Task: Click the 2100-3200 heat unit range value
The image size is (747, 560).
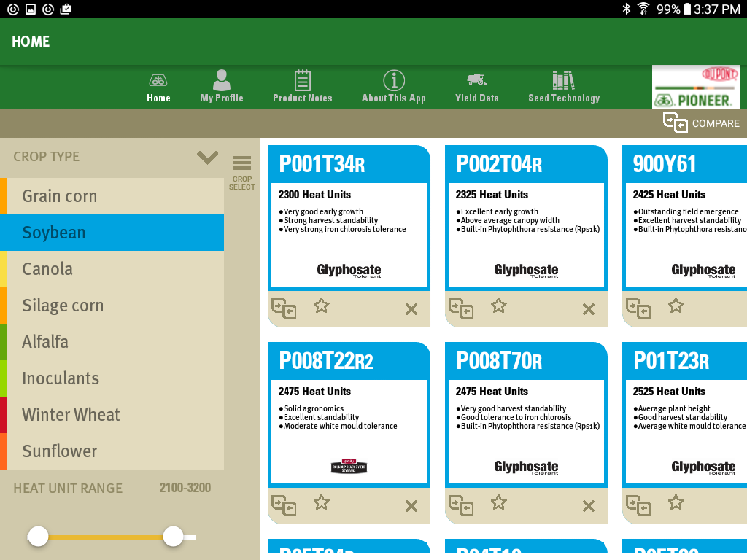Action: point(185,488)
